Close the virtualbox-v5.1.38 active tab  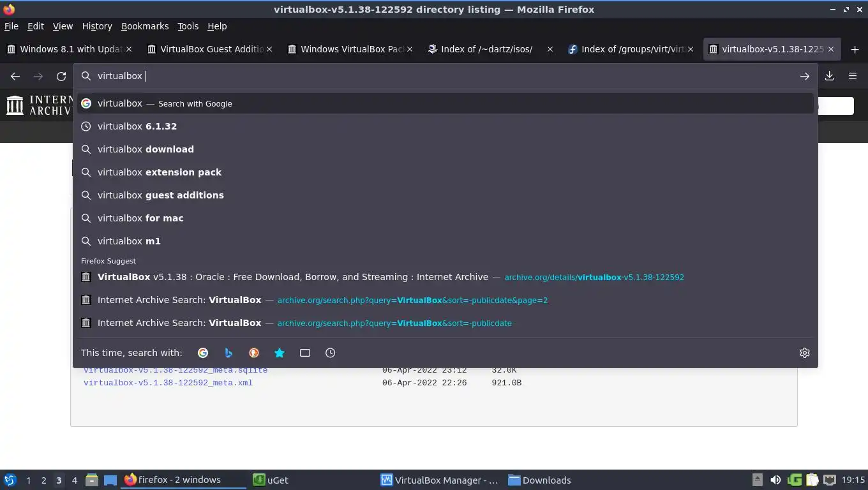pos(831,49)
